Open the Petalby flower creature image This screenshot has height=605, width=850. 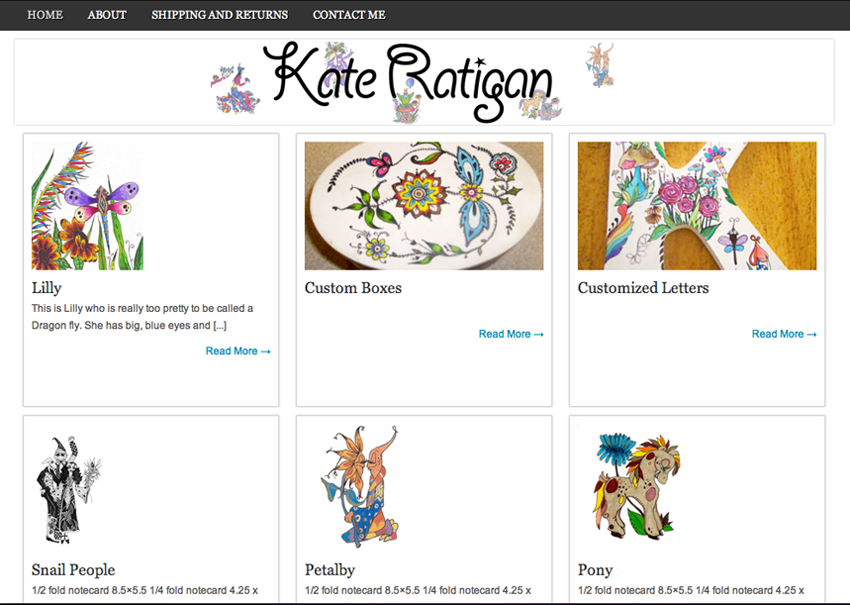[x=360, y=488]
